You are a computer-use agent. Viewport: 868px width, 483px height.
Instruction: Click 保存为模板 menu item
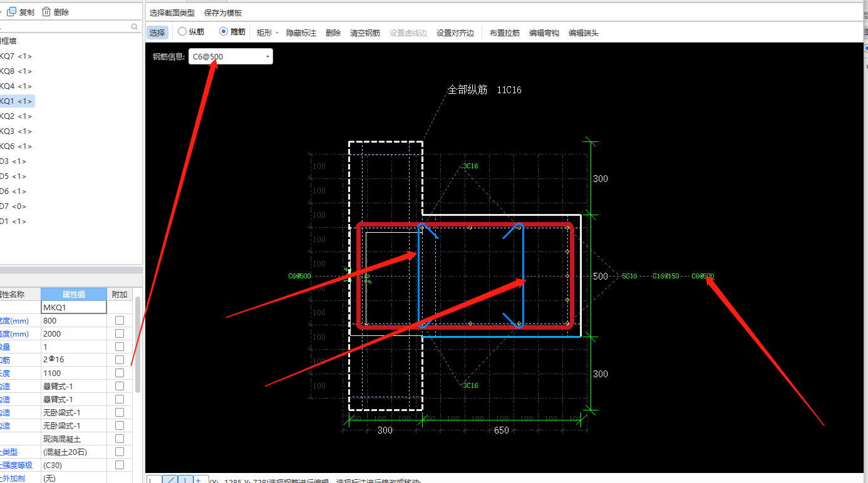223,13
